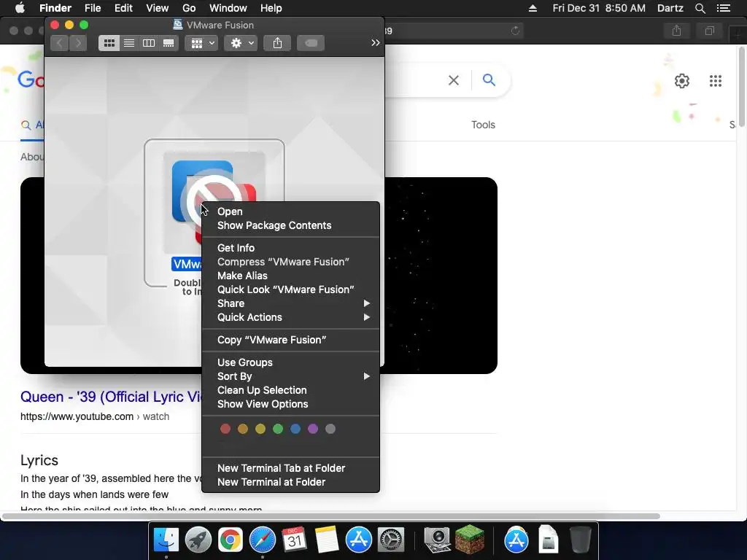Open System Preferences from the Dock
Viewport: 747px width, 560px height.
point(391,540)
